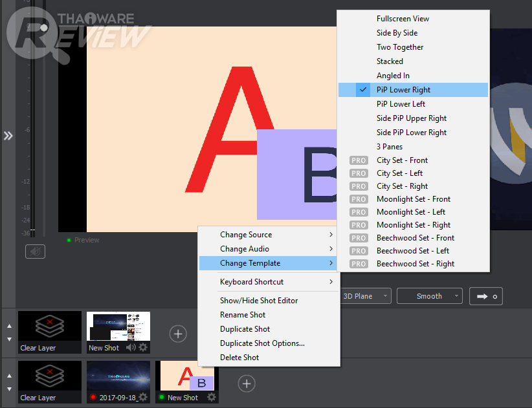Choose PiP Lower Left template
532x408 pixels.
tap(401, 104)
